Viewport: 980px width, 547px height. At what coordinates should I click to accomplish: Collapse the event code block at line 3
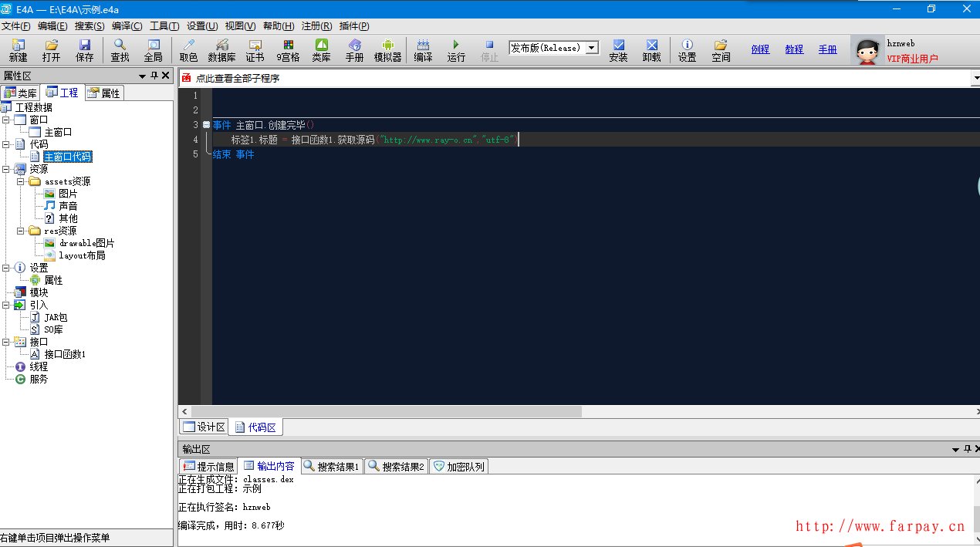pos(206,125)
